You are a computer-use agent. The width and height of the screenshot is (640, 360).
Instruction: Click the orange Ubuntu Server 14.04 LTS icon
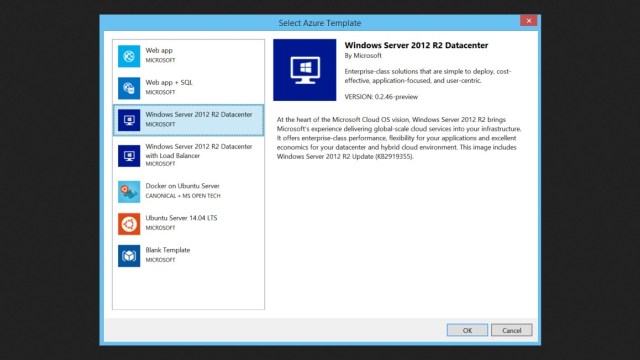click(x=129, y=224)
